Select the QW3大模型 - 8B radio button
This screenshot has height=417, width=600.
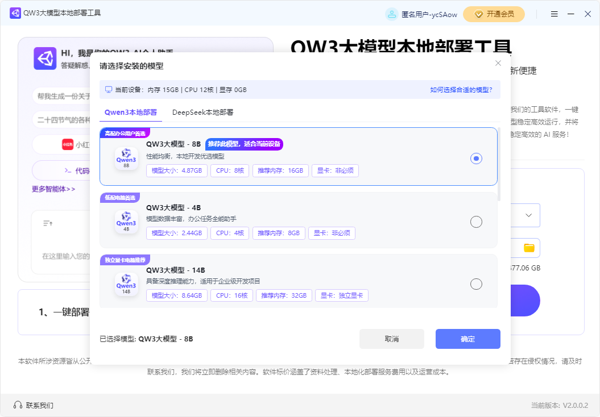coord(476,158)
